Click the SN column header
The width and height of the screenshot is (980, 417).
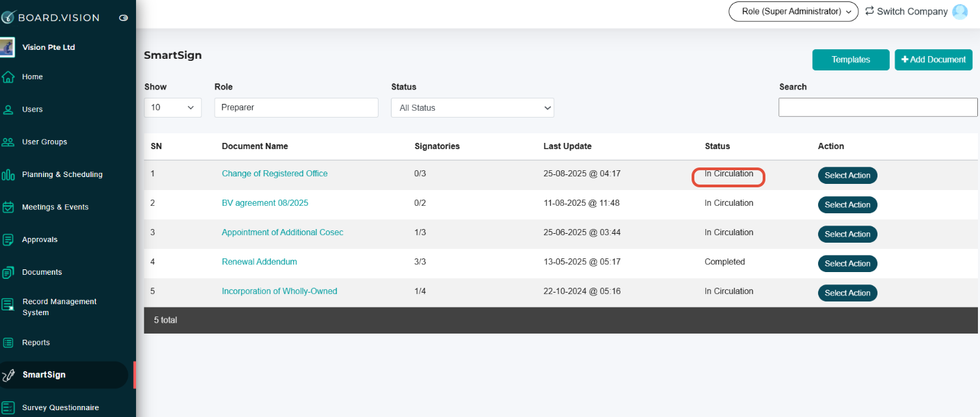coord(156,146)
